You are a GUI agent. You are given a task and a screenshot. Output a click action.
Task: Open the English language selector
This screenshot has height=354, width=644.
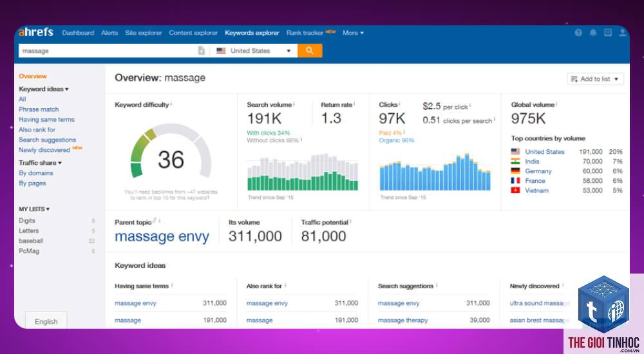[46, 321]
